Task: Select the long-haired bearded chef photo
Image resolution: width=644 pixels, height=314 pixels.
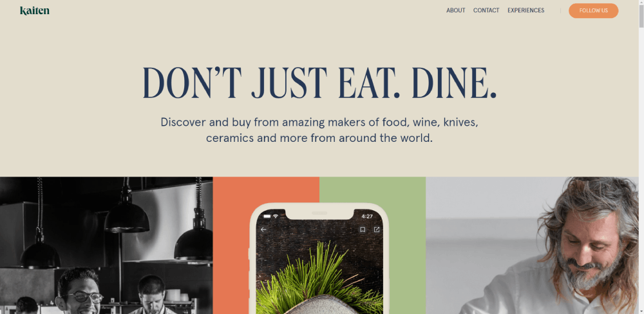Action: tap(533, 246)
